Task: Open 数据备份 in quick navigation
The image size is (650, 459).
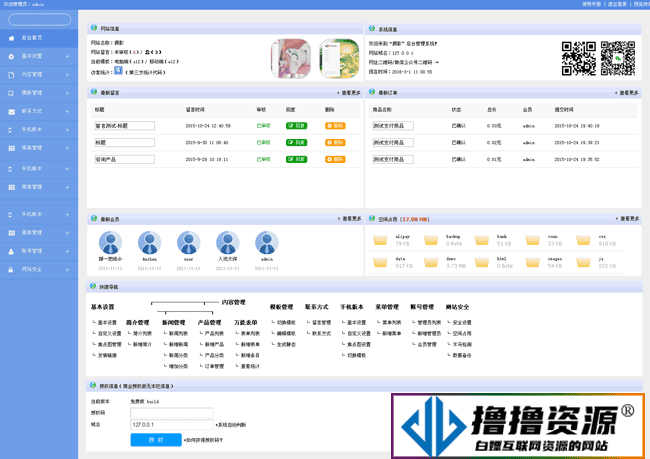Action: point(462,355)
